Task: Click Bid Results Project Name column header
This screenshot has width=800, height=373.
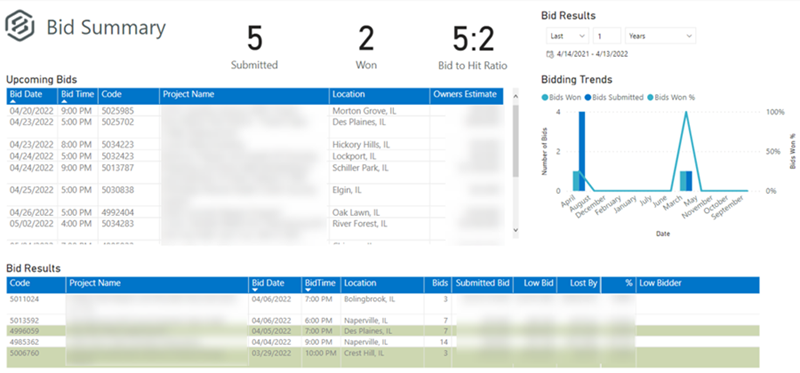Action: (158, 285)
